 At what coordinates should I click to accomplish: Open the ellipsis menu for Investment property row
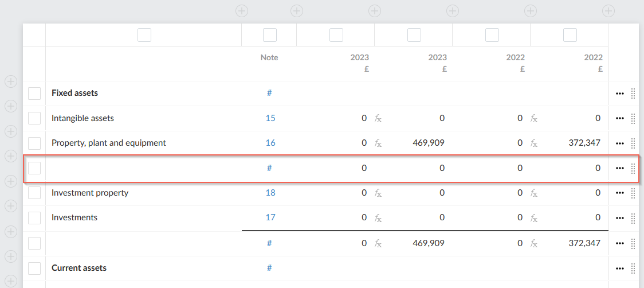[620, 193]
